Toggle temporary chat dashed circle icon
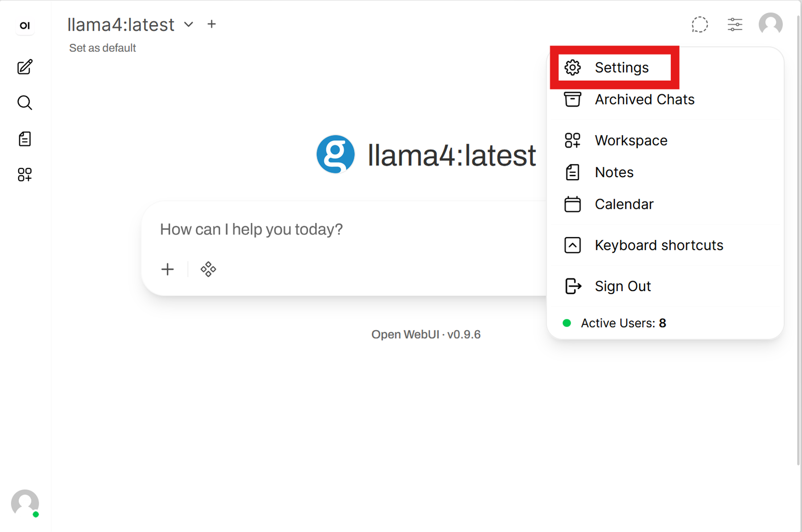Screen dimensions: 802x532 pyautogui.click(x=699, y=24)
